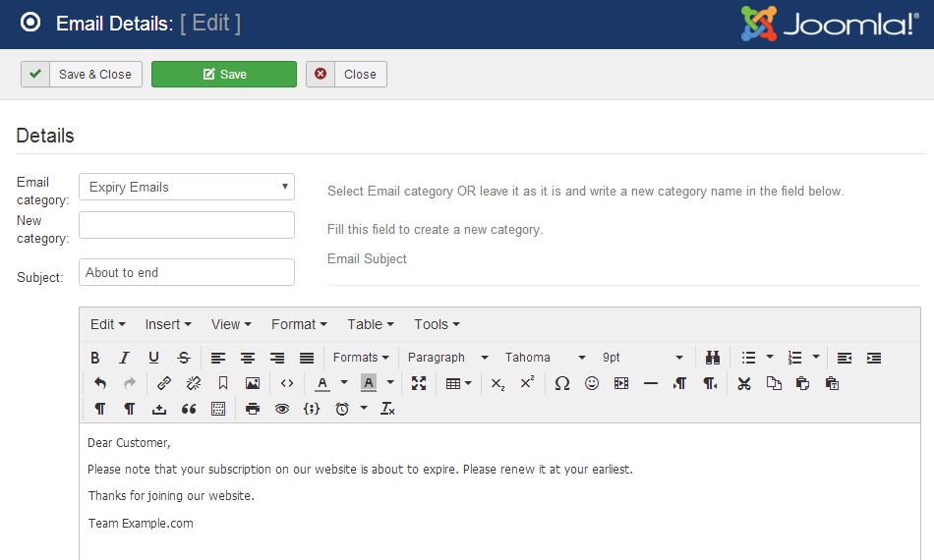This screenshot has width=934, height=560.
Task: Insert an emoticon using smiley icon
Action: point(592,383)
